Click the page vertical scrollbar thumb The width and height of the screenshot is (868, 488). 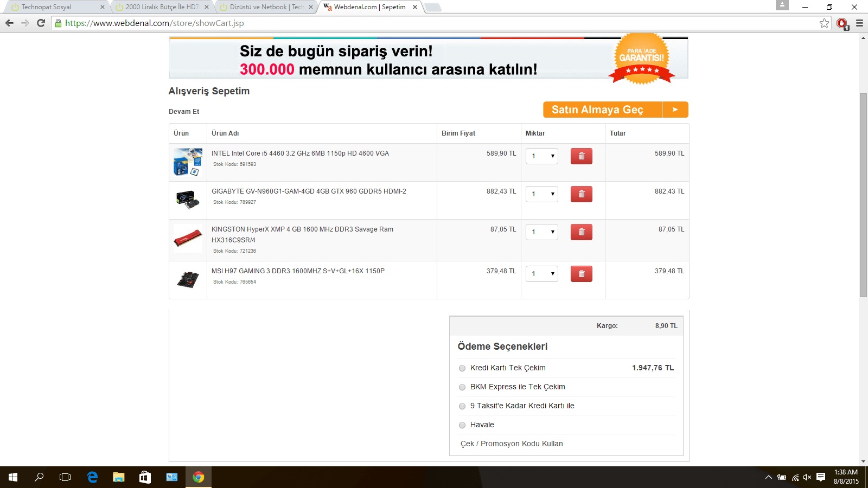(863, 195)
